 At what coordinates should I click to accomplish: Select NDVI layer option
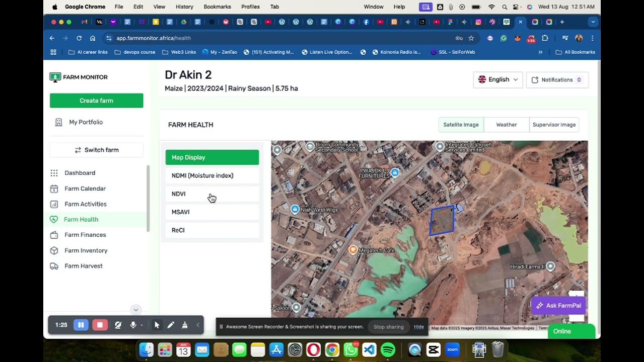[212, 194]
